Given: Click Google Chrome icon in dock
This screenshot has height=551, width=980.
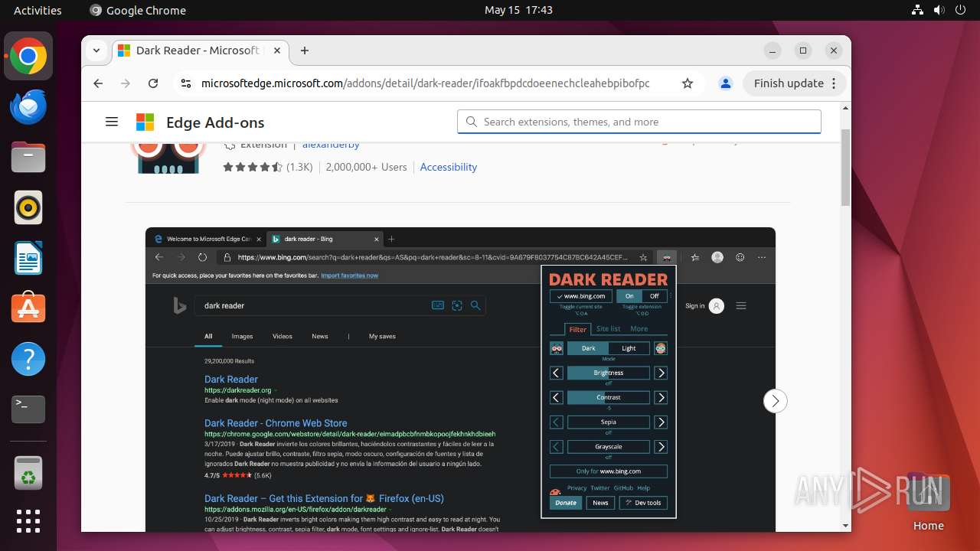Looking at the screenshot, I should pyautogui.click(x=28, y=57).
